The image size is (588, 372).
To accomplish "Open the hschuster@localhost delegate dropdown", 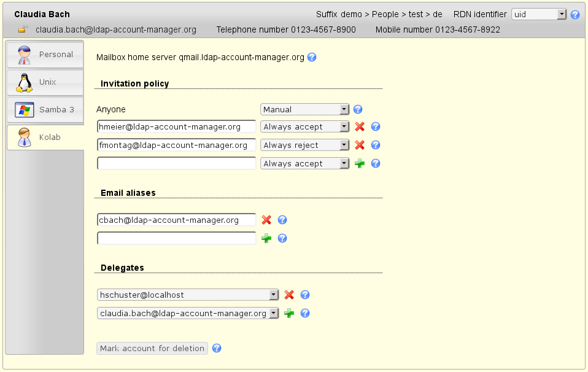I will (x=188, y=295).
